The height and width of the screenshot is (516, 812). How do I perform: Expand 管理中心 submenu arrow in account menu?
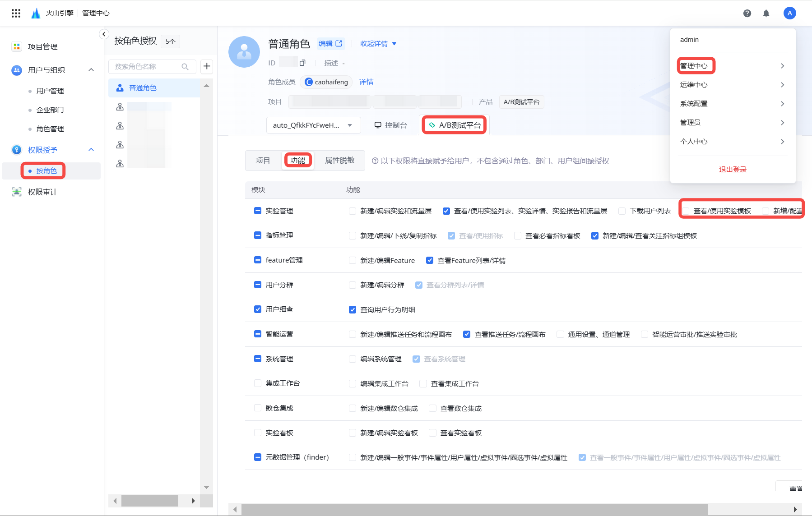click(x=782, y=66)
